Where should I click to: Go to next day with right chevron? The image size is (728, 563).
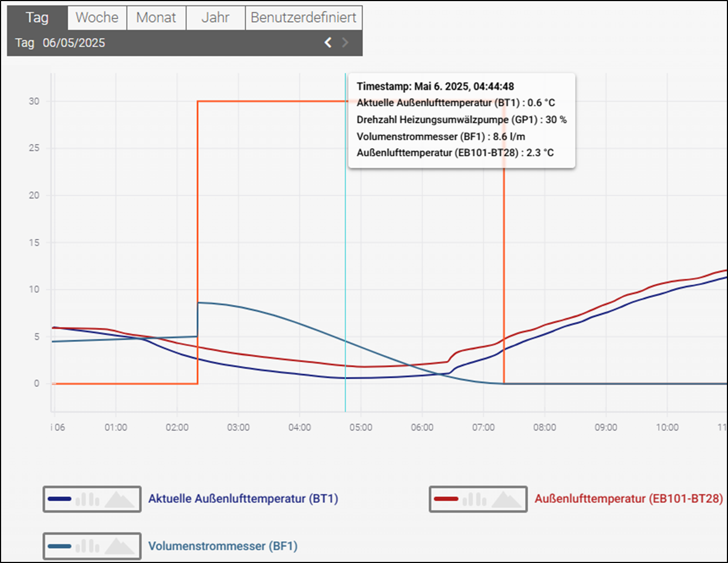345,43
